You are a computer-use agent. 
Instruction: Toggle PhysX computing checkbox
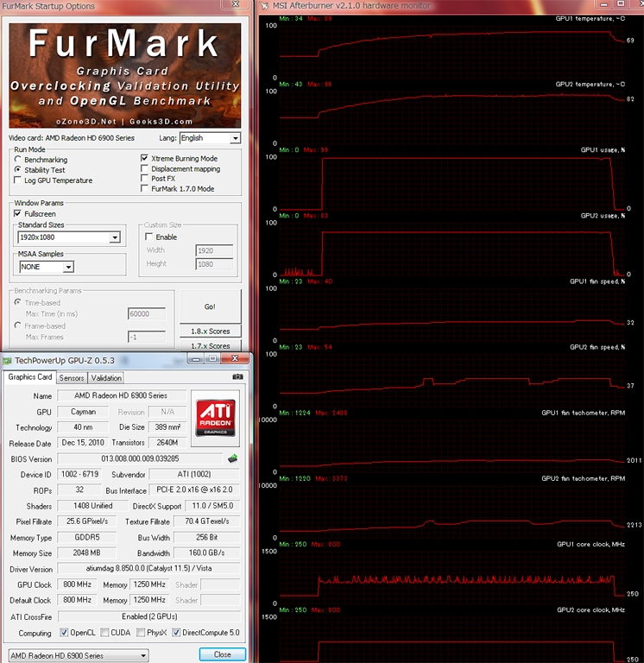141,633
